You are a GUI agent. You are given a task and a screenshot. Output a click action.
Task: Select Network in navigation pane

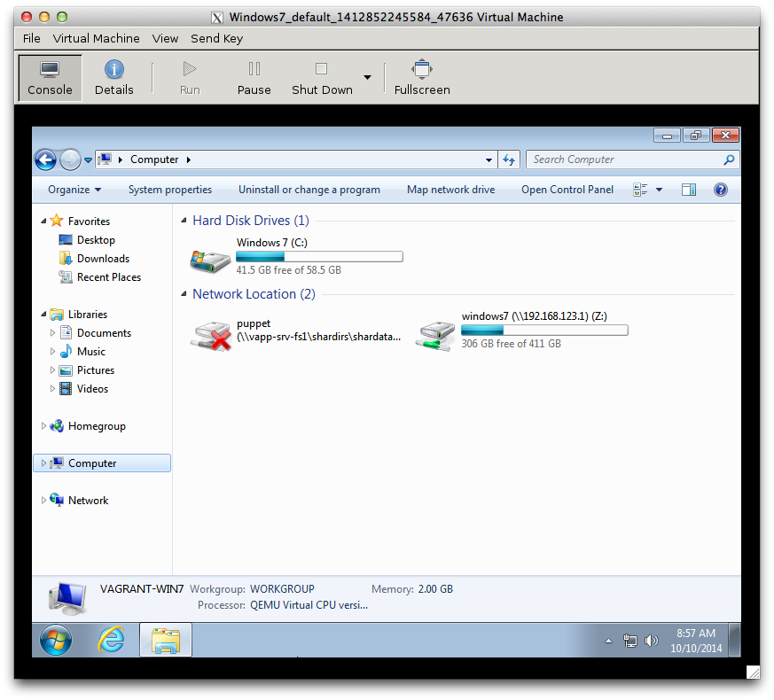[x=88, y=501]
